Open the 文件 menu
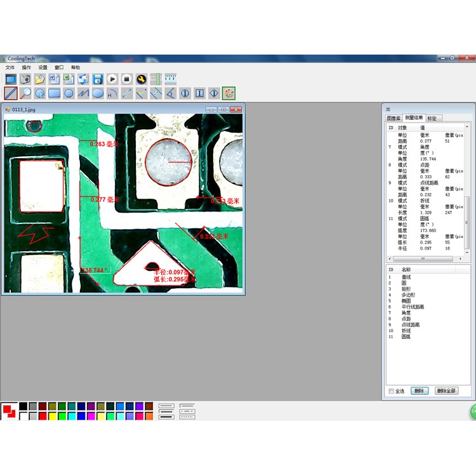476x476 pixels. point(10,67)
